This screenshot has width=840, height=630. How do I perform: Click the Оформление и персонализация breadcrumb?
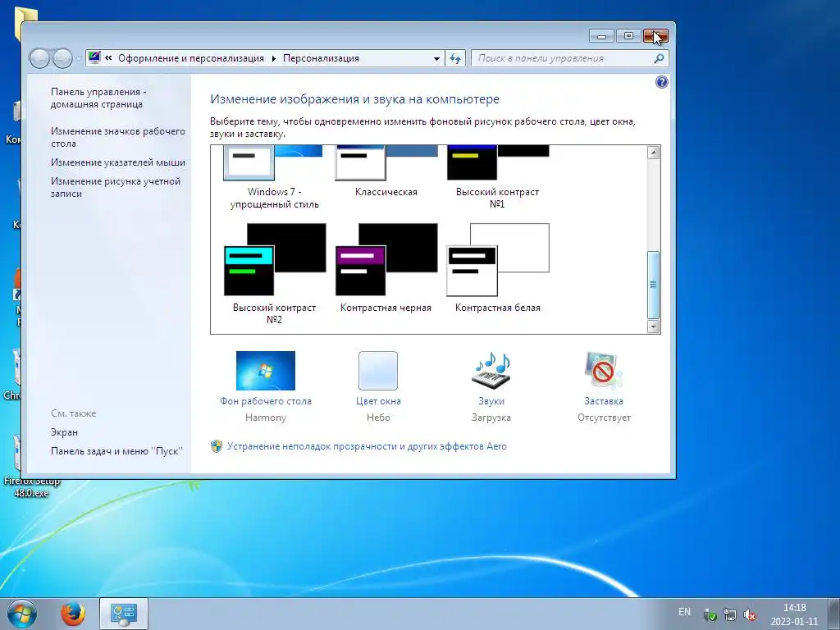tap(191, 58)
